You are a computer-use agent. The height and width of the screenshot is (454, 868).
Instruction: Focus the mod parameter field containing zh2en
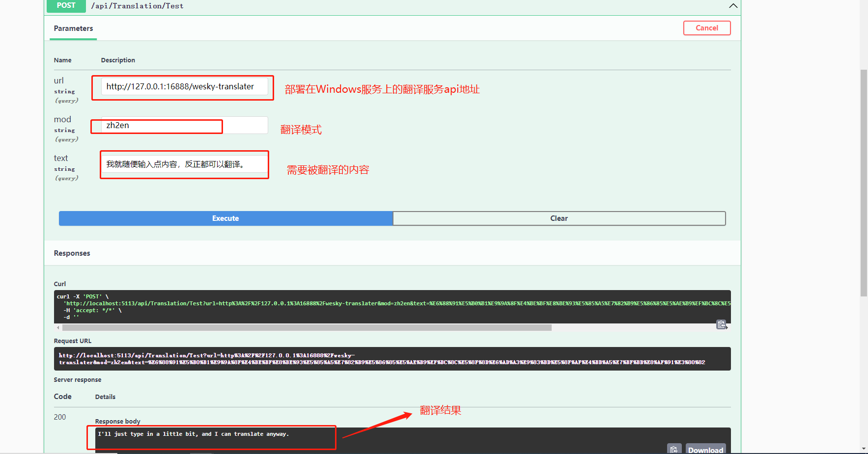pos(185,125)
